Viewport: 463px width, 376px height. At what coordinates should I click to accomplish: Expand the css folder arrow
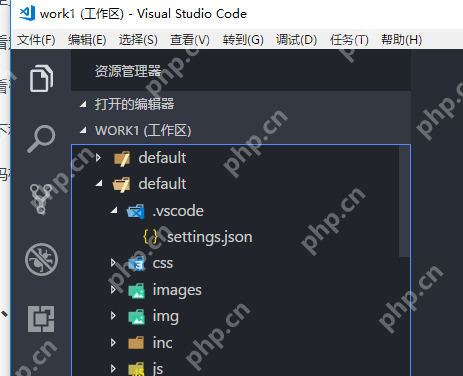(x=113, y=263)
